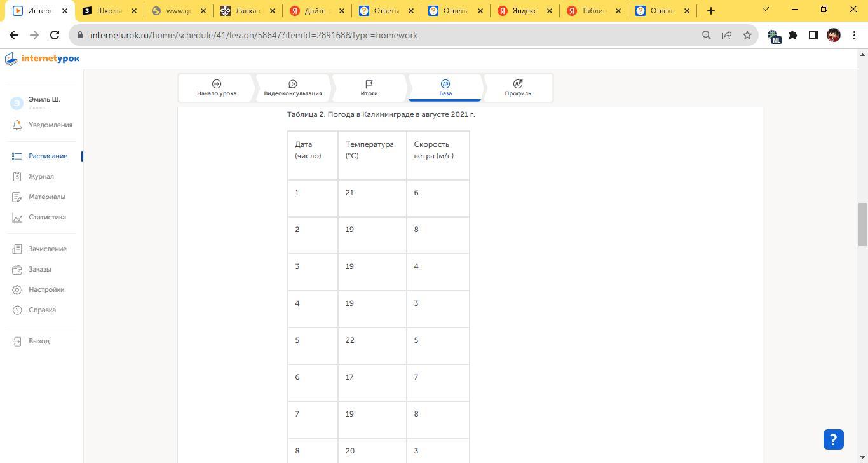
Task: Click the Выход logout icon
Action: 17,342
